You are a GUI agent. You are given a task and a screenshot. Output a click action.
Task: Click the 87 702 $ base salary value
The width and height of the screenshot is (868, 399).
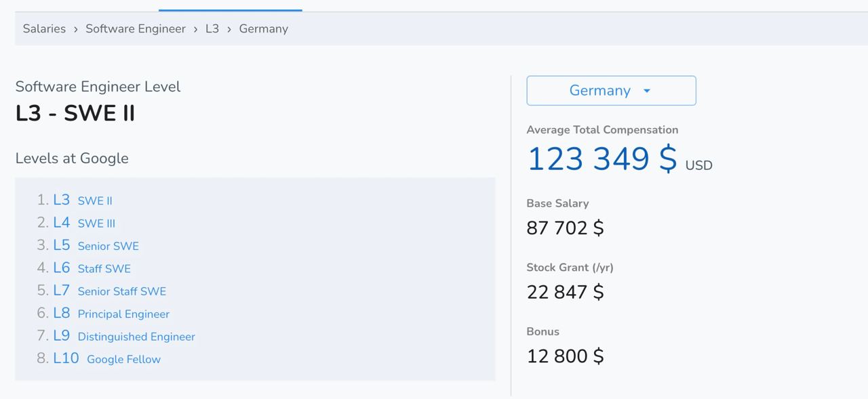click(x=565, y=228)
